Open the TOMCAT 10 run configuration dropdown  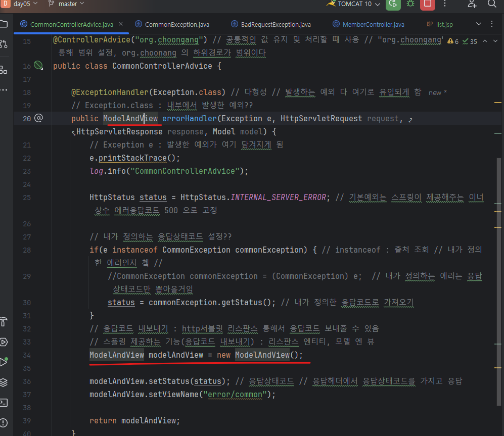pyautogui.click(x=354, y=4)
